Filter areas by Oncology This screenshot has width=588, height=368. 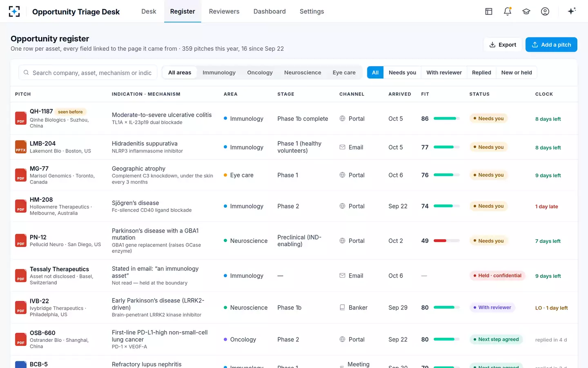[x=260, y=72]
